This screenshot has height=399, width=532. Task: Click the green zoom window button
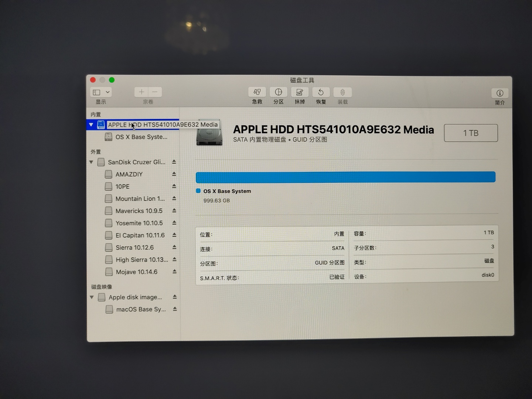click(x=112, y=80)
